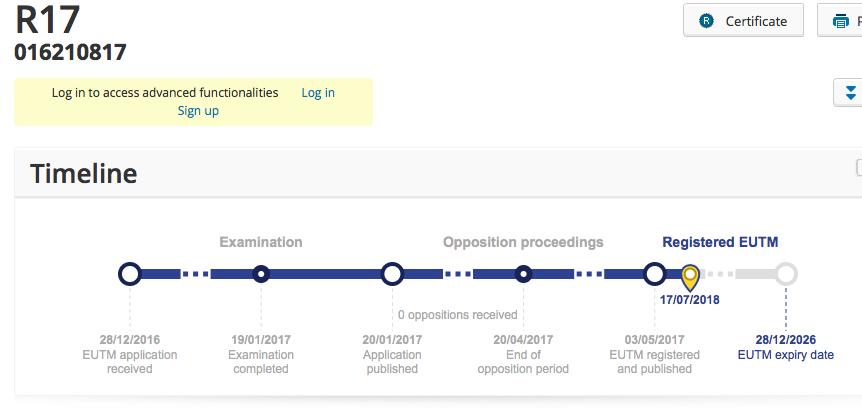862x418 pixels.
Task: Click End of opposition period marker
Action: [x=523, y=273]
